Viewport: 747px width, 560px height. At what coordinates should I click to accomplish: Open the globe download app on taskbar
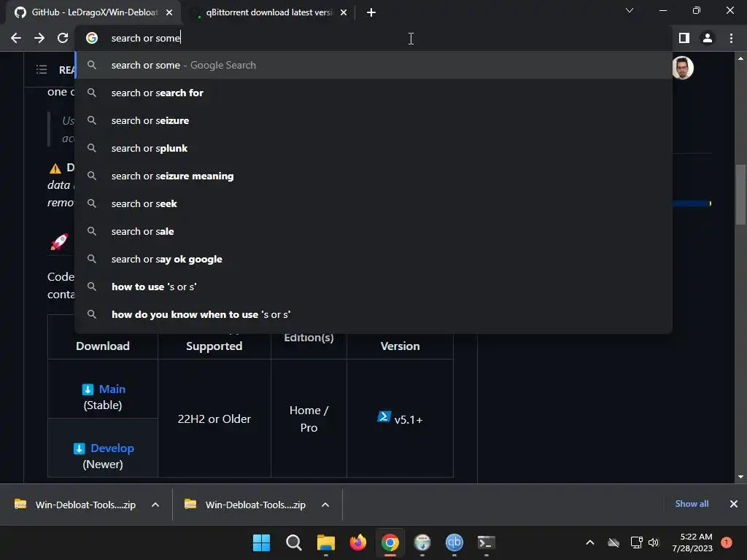[x=422, y=542]
